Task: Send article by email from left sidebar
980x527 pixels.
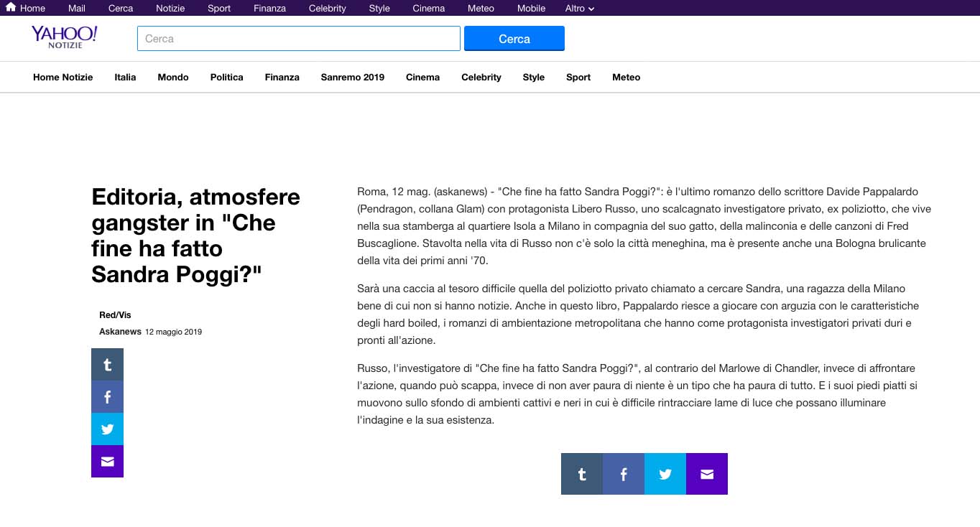Action: click(x=107, y=461)
